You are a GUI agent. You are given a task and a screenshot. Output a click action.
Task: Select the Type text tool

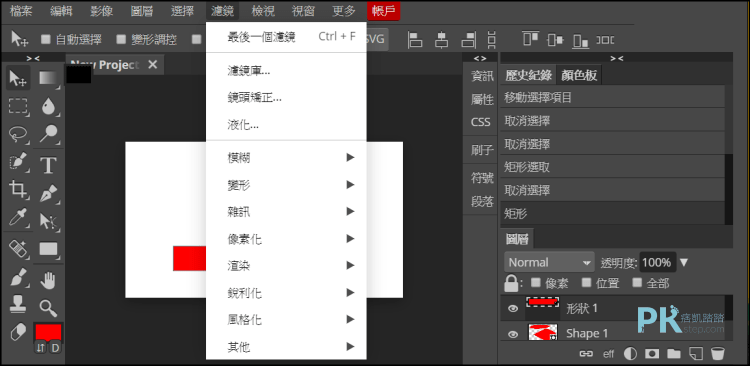tap(48, 165)
